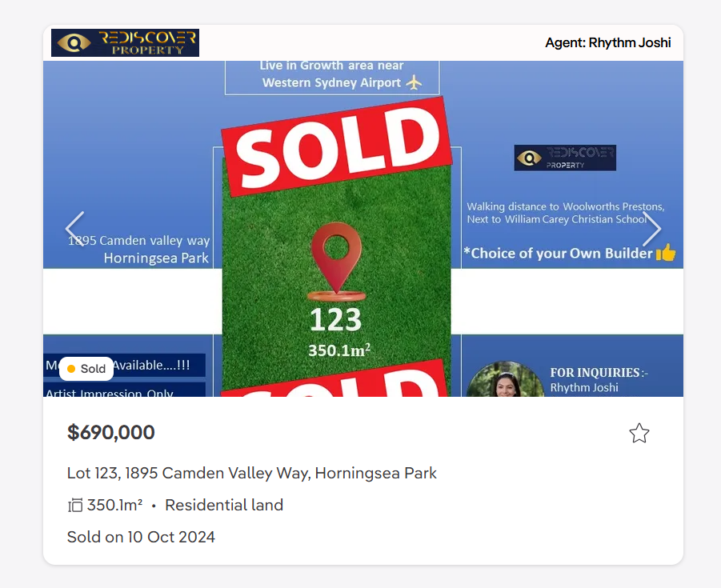Click the thumbs-up icon after Own Builder
721x588 pixels.
[x=665, y=252]
